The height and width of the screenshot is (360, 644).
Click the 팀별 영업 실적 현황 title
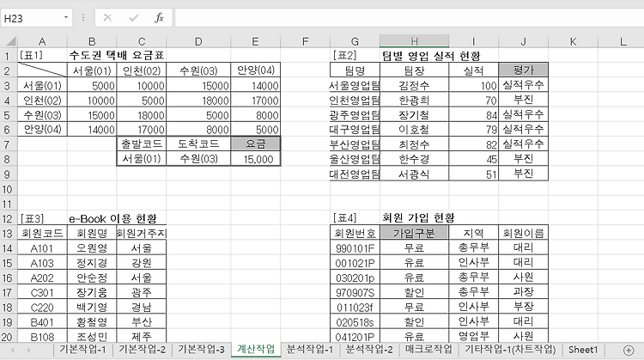click(431, 56)
